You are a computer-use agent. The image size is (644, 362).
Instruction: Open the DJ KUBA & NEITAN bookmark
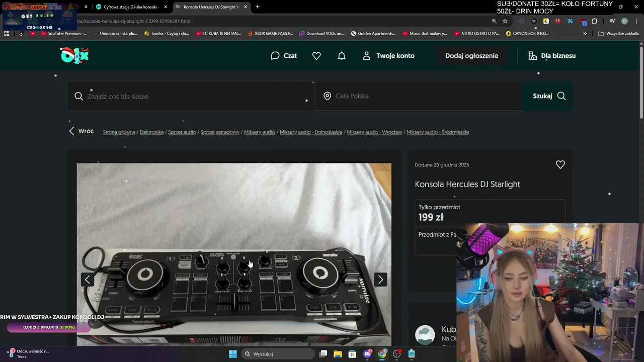[218, 34]
